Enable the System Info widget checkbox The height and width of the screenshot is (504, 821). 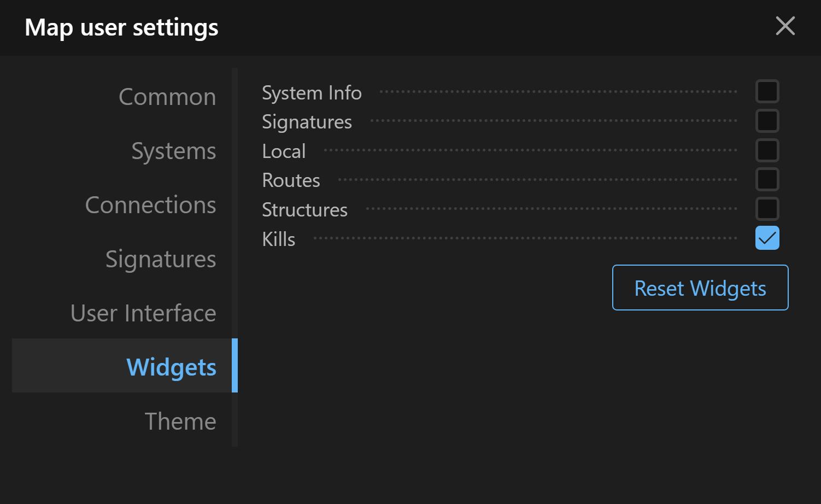coord(767,91)
